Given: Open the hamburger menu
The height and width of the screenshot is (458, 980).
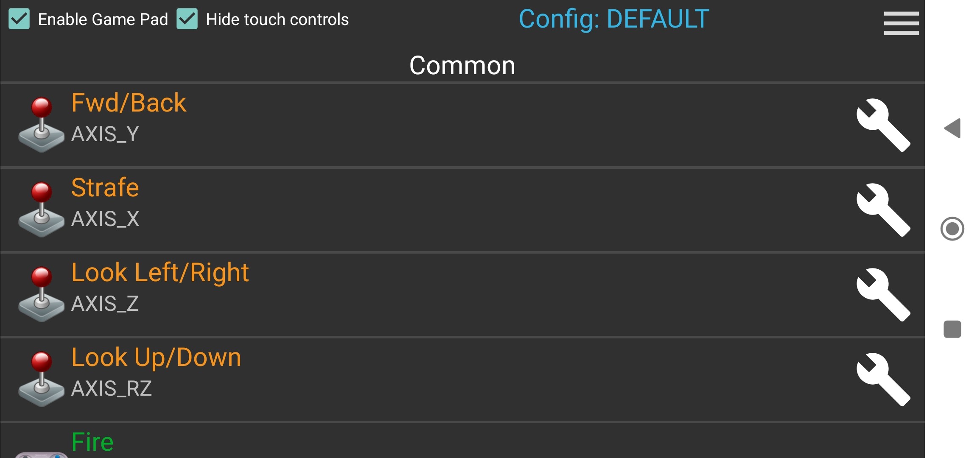Looking at the screenshot, I should 901,23.
